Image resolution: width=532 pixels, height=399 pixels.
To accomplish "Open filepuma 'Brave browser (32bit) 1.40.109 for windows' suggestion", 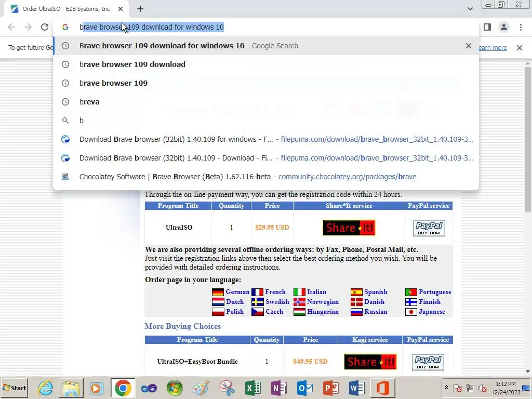I will 266,139.
